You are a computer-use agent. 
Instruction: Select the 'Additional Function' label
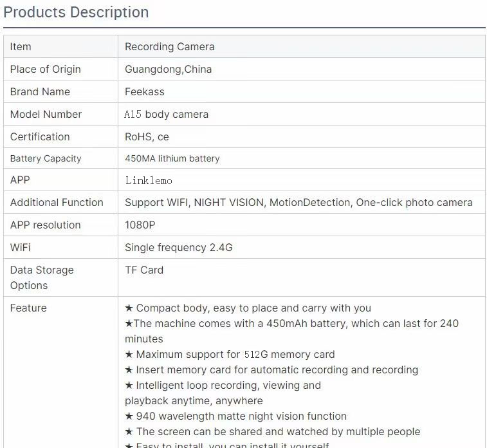tap(57, 203)
